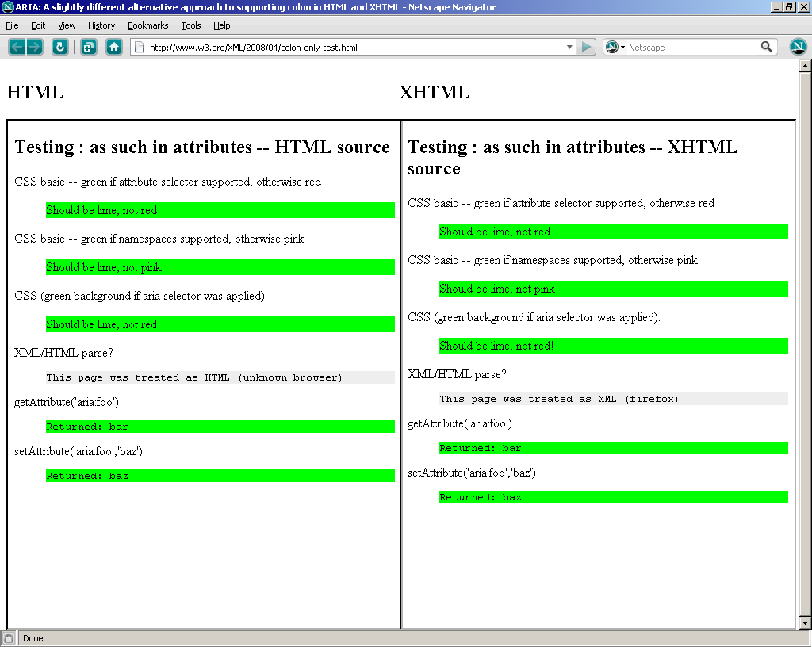
Task: Click setAttribute('aria:foo','baz') label in HTML pane
Action: [x=79, y=451]
